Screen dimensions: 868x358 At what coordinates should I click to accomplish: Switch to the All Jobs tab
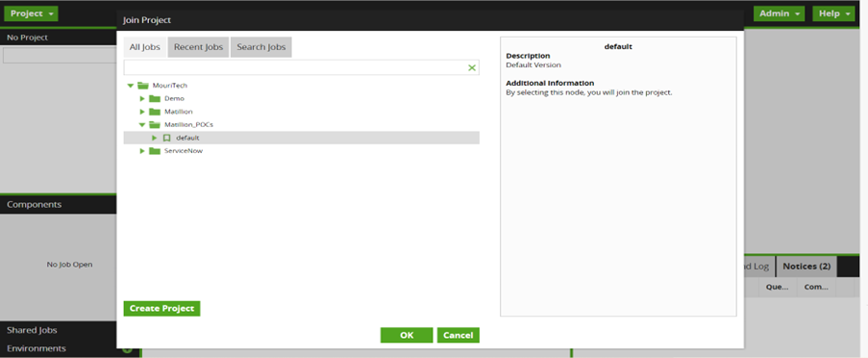tap(144, 47)
